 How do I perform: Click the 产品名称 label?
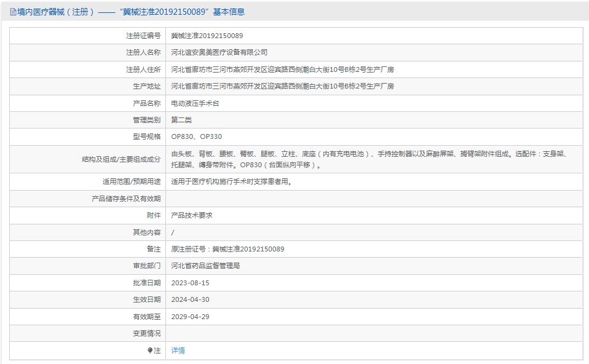click(146, 103)
